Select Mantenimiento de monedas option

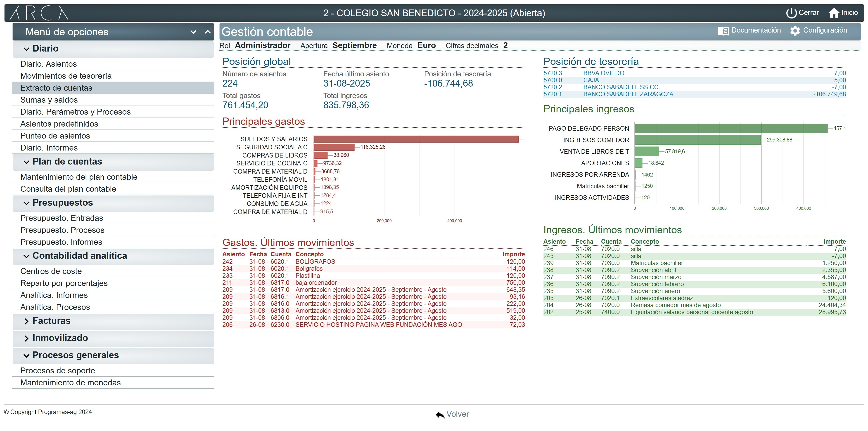pos(70,382)
